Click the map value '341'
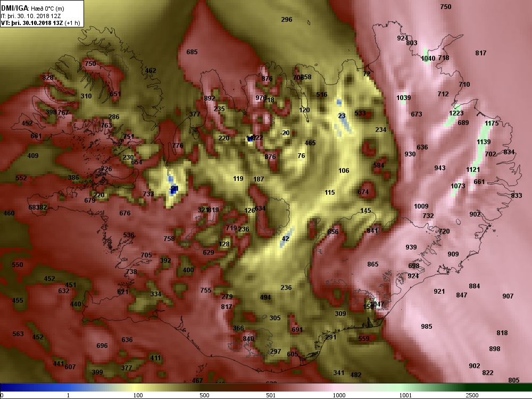Screen dimensions: 532x399 point(338,372)
